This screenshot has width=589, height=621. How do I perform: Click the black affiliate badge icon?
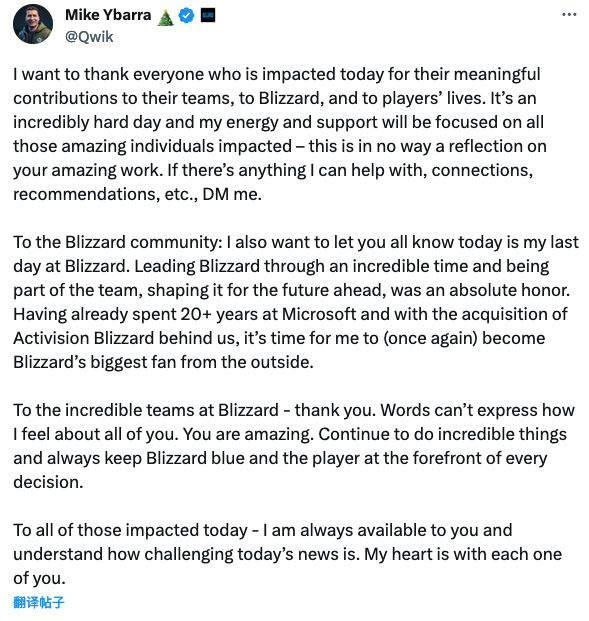click(208, 15)
